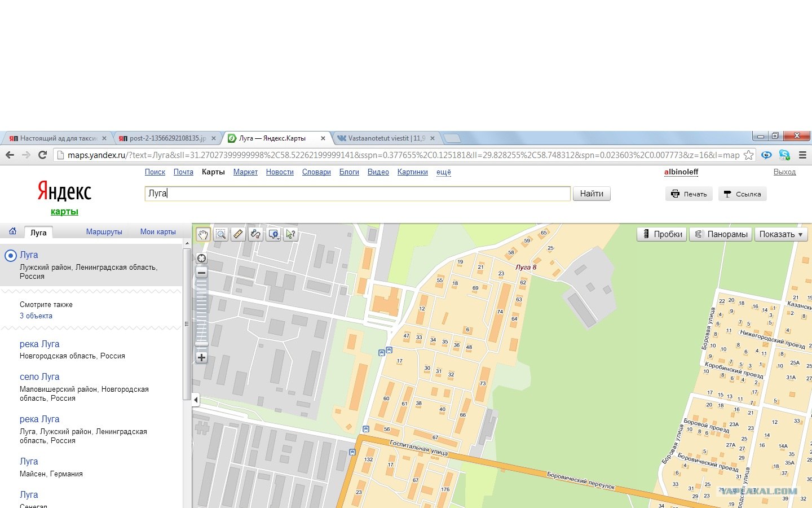The width and height of the screenshot is (812, 508).
Task: Open a new browser tab
Action: [x=452, y=138]
